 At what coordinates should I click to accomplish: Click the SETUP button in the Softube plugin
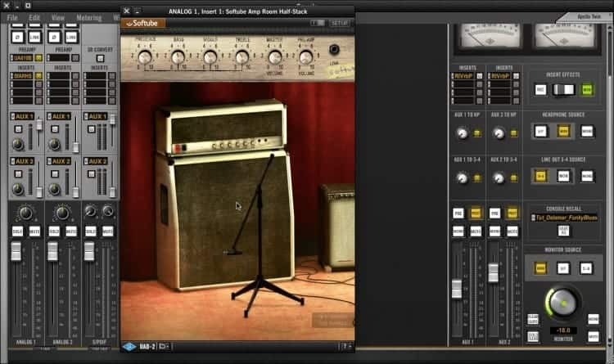coord(339,23)
